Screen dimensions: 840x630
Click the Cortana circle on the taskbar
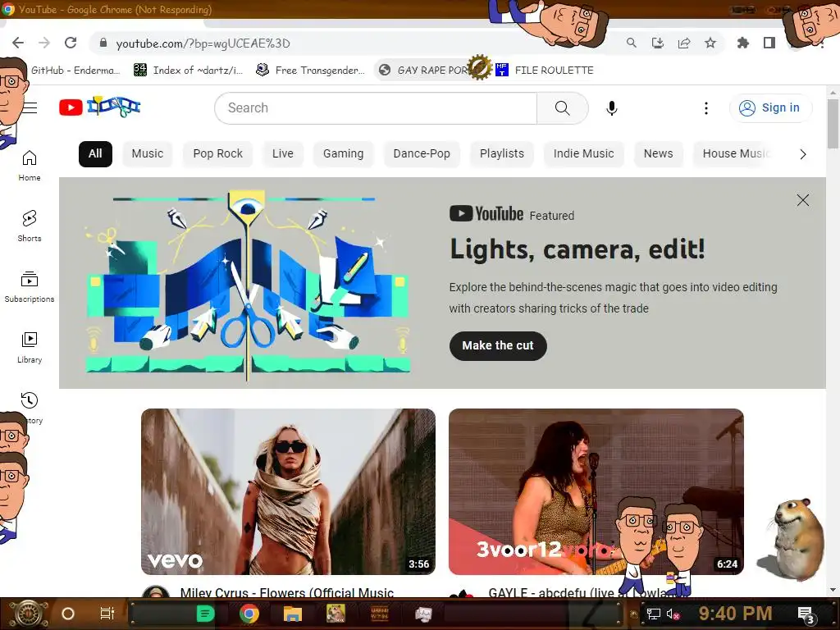tap(68, 614)
